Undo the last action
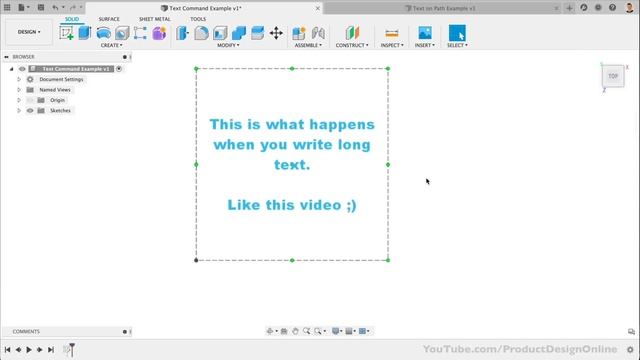Image resolution: width=640 pixels, height=360 pixels. (x=55, y=8)
